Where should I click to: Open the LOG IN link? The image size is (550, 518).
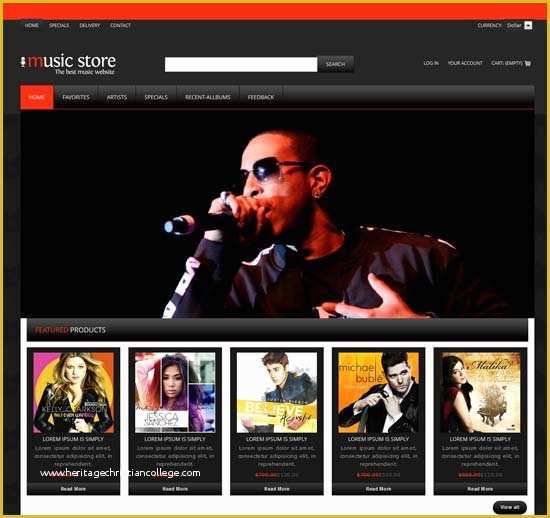[431, 63]
